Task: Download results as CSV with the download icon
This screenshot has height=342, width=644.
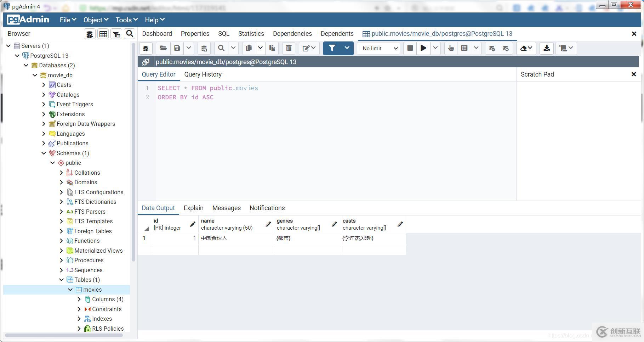Action: [547, 48]
